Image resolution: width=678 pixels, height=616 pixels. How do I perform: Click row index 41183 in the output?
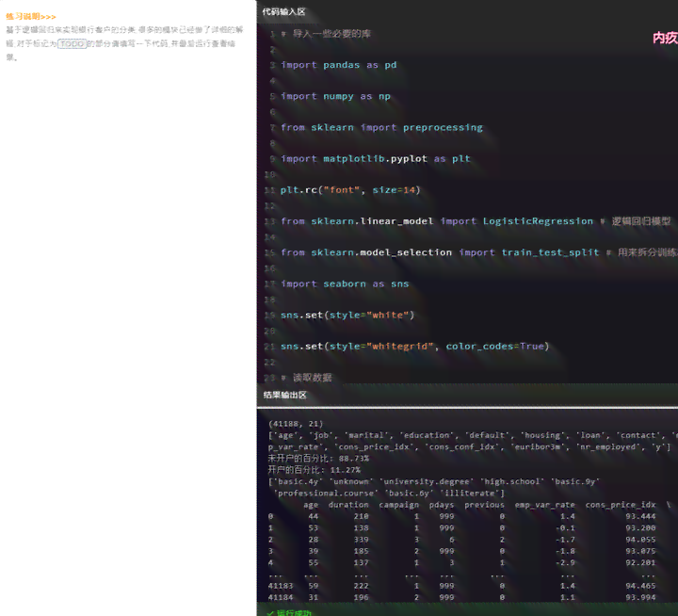(x=281, y=586)
